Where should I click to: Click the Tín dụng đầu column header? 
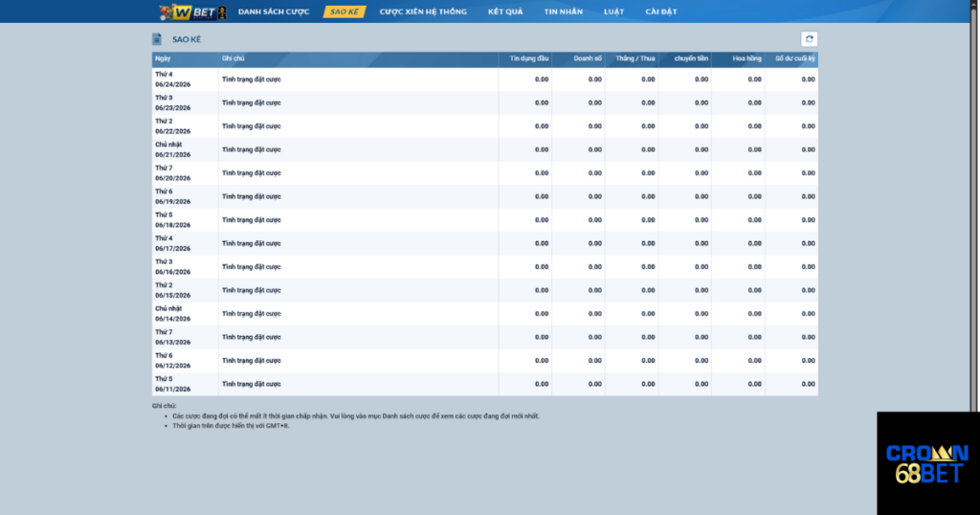(525, 58)
